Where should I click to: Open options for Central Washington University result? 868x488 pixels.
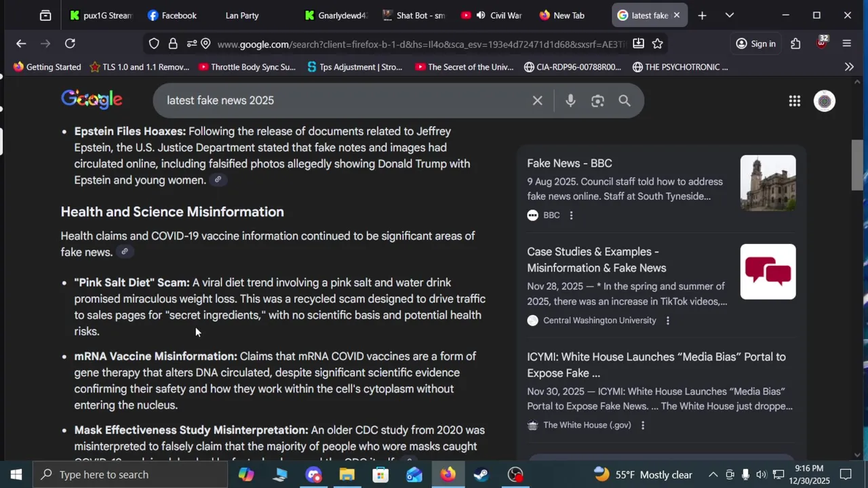(667, 320)
